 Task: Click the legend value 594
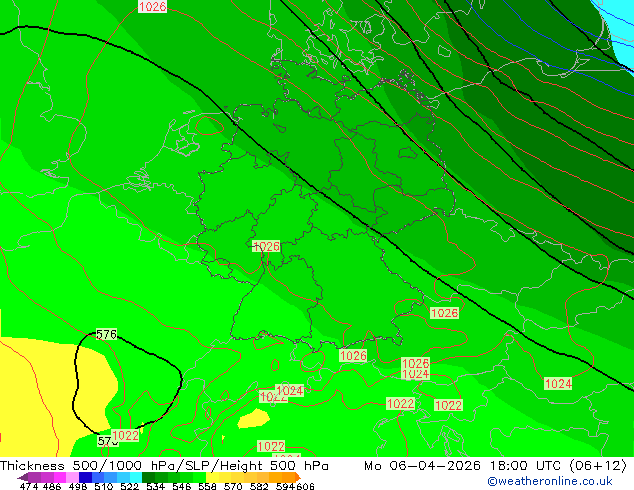point(285,486)
